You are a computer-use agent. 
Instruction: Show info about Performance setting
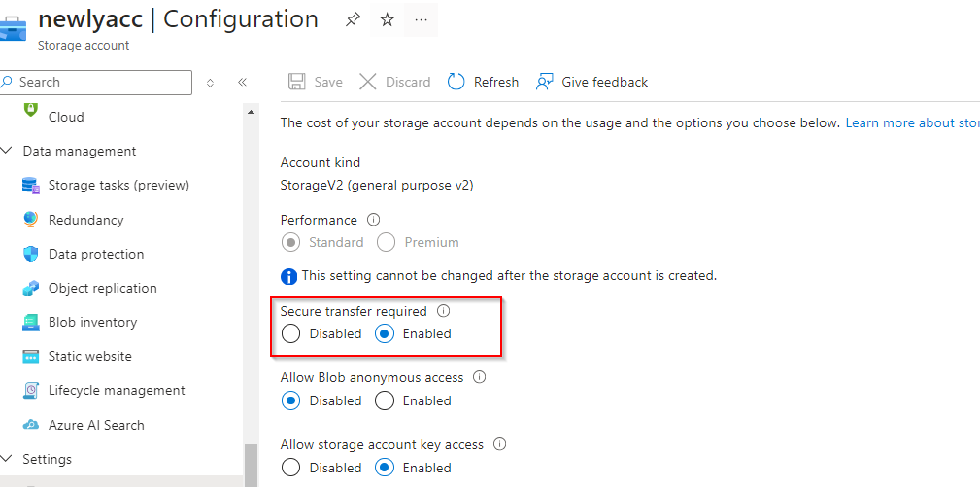(x=374, y=220)
